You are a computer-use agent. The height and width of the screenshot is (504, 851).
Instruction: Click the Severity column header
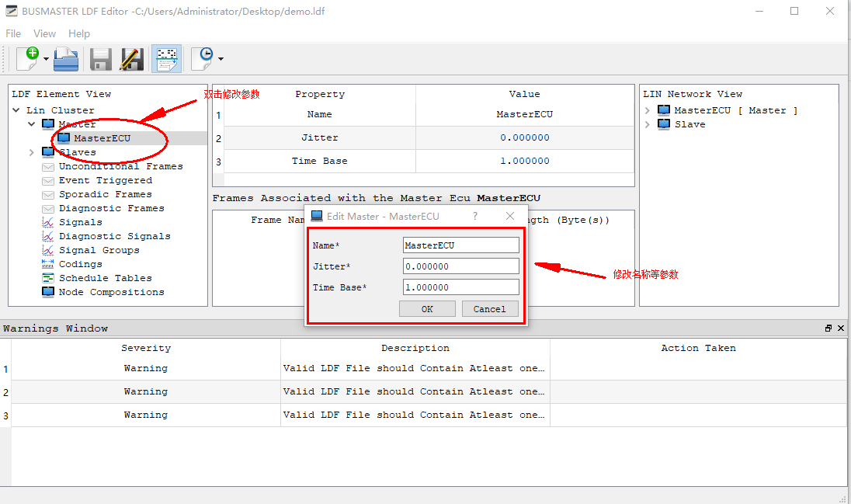146,348
